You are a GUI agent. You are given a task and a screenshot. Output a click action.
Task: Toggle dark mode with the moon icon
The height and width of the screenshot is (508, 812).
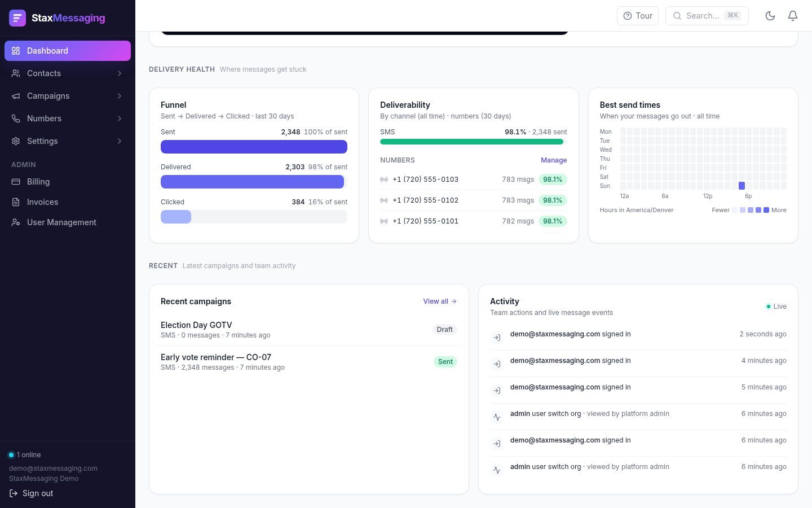click(x=770, y=16)
